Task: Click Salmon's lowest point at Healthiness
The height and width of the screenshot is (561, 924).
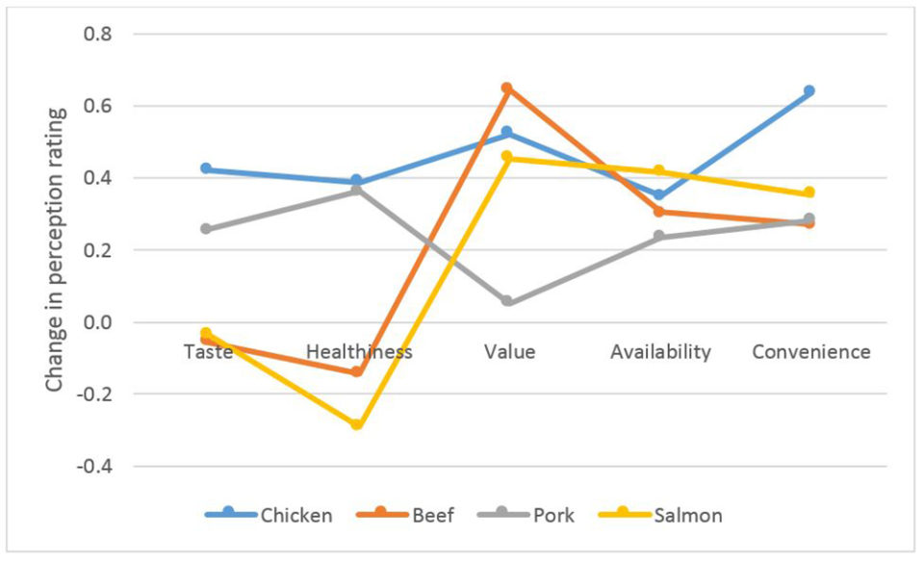Action: tap(357, 424)
